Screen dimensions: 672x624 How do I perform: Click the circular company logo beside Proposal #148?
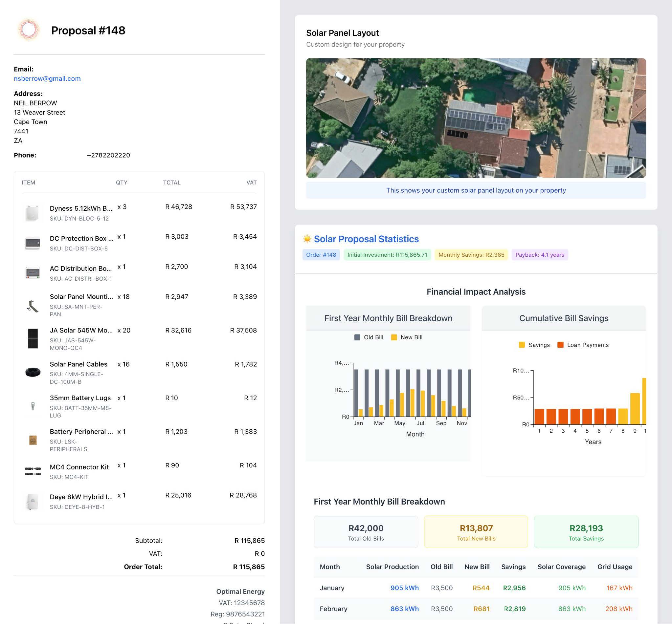click(29, 30)
